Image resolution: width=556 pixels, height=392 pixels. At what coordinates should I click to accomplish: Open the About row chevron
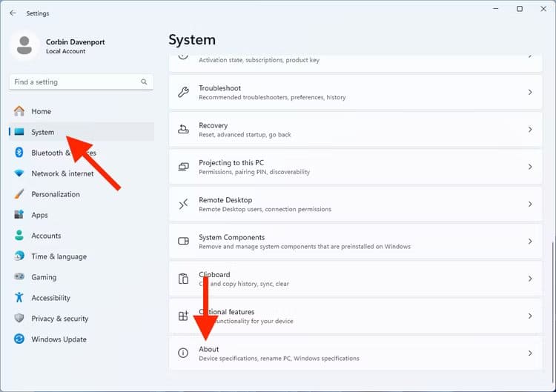530,353
